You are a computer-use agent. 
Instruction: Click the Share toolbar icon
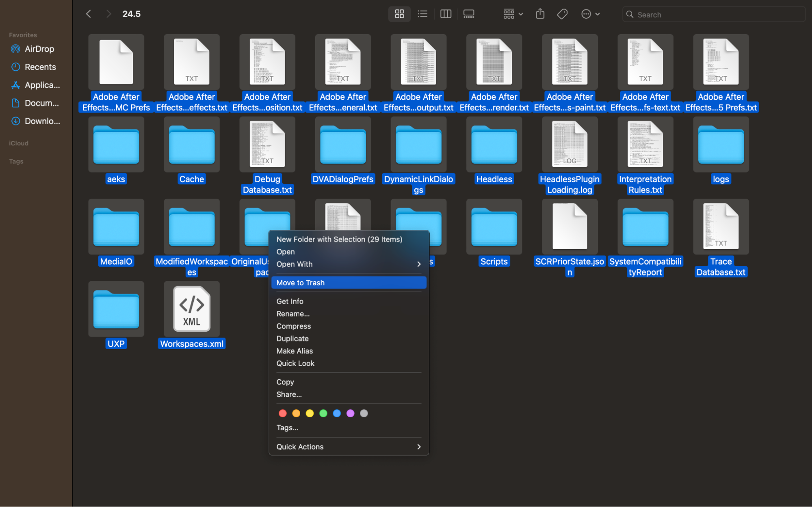(540, 14)
